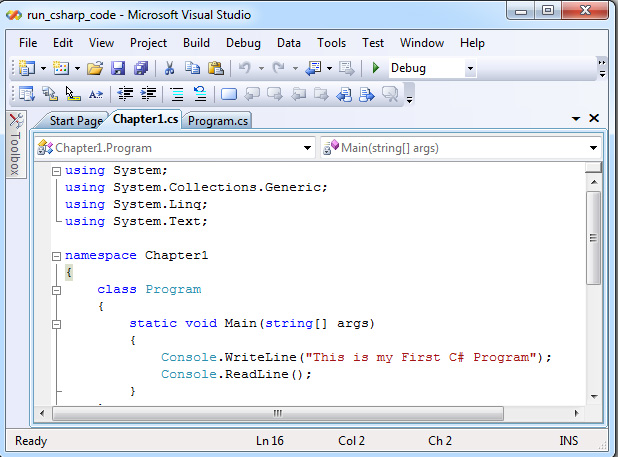Viewport: 618px width, 457px height.
Task: Uncomment the selected lines icon
Action: tap(200, 94)
